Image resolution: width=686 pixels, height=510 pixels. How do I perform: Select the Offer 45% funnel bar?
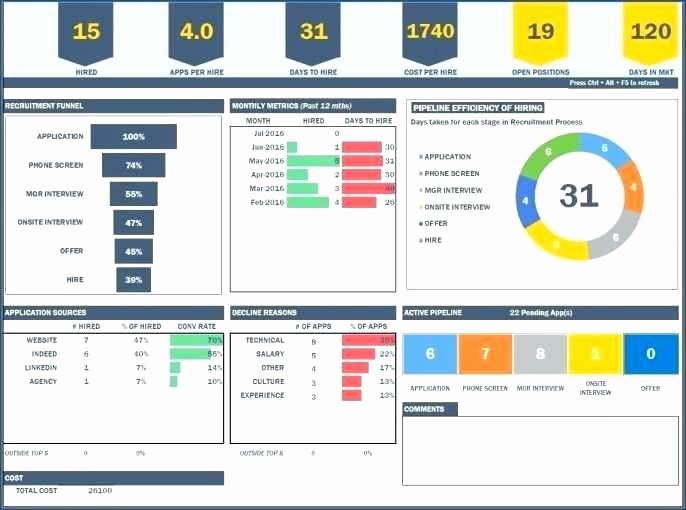pyautogui.click(x=134, y=252)
